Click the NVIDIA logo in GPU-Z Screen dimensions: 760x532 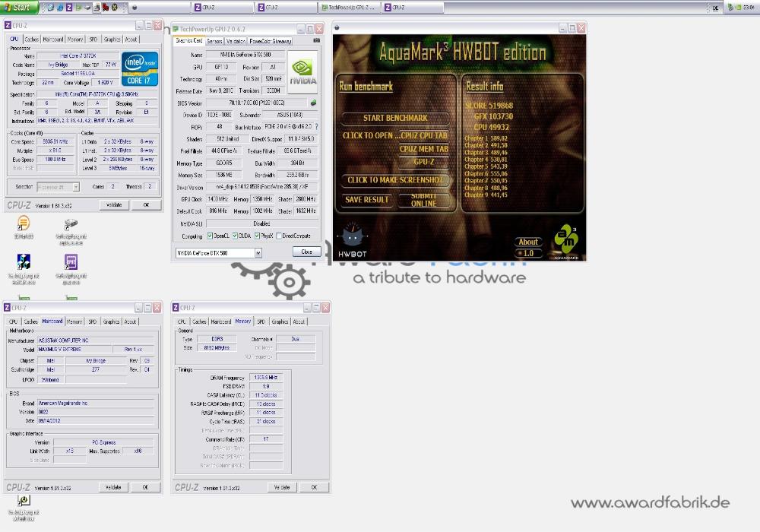(303, 72)
